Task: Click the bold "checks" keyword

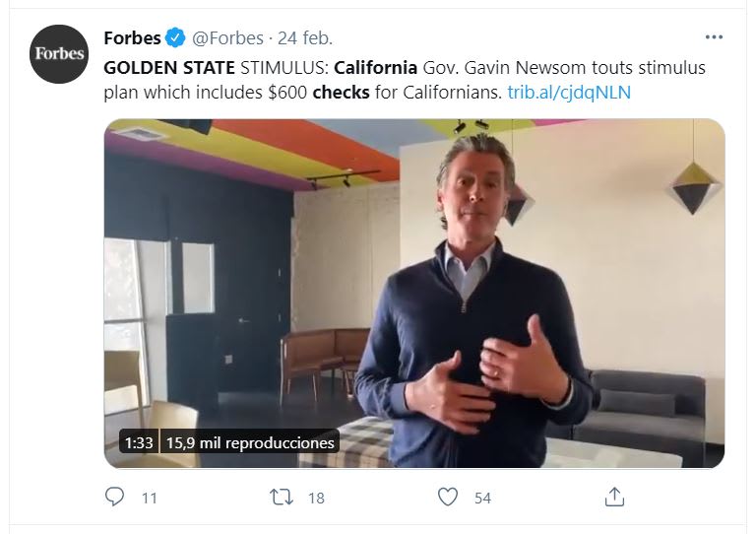Action: (x=340, y=94)
